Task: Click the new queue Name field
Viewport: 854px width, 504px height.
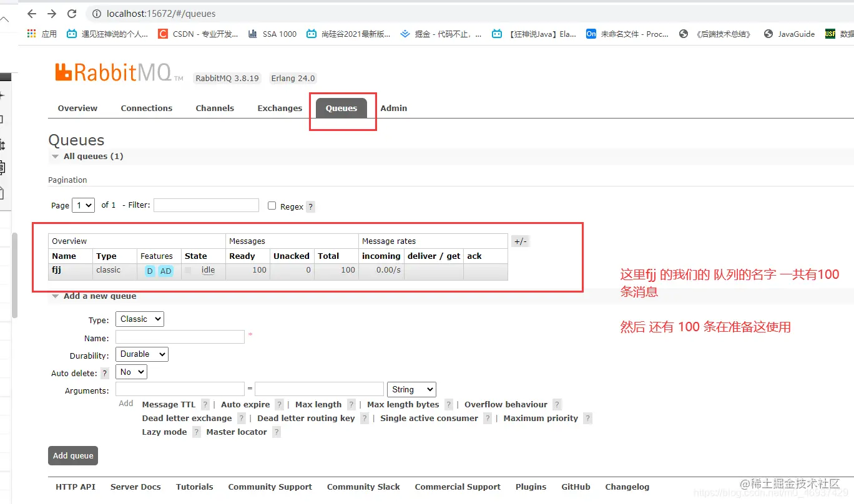Action: pyautogui.click(x=180, y=337)
